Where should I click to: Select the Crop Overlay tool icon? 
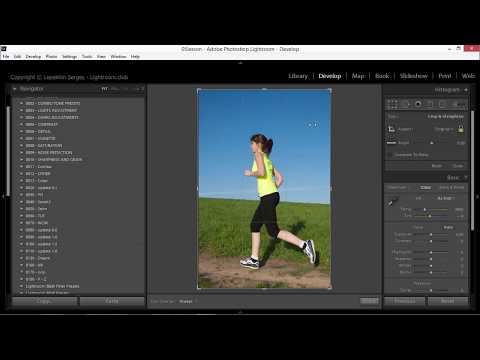392,104
